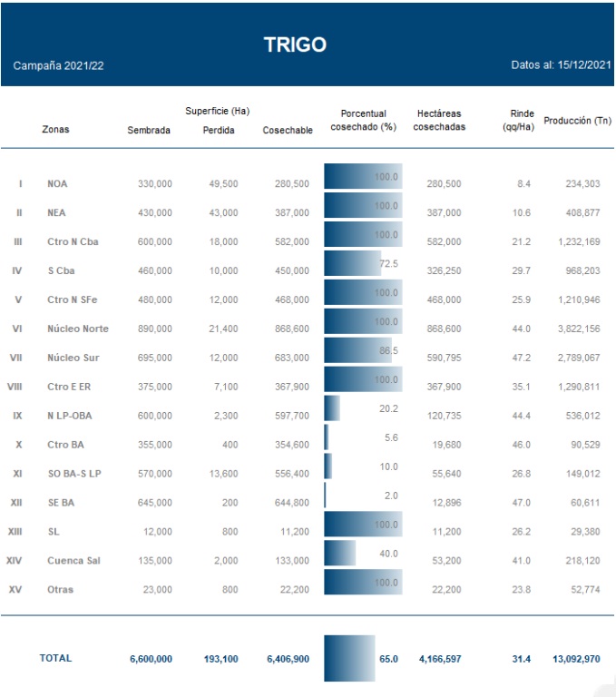Select the TOTAL row label
The width and height of the screenshot is (616, 697).
click(x=55, y=658)
